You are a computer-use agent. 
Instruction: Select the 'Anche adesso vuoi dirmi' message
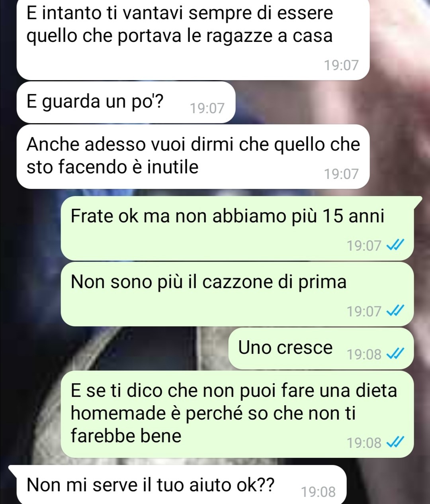pyautogui.click(x=193, y=157)
